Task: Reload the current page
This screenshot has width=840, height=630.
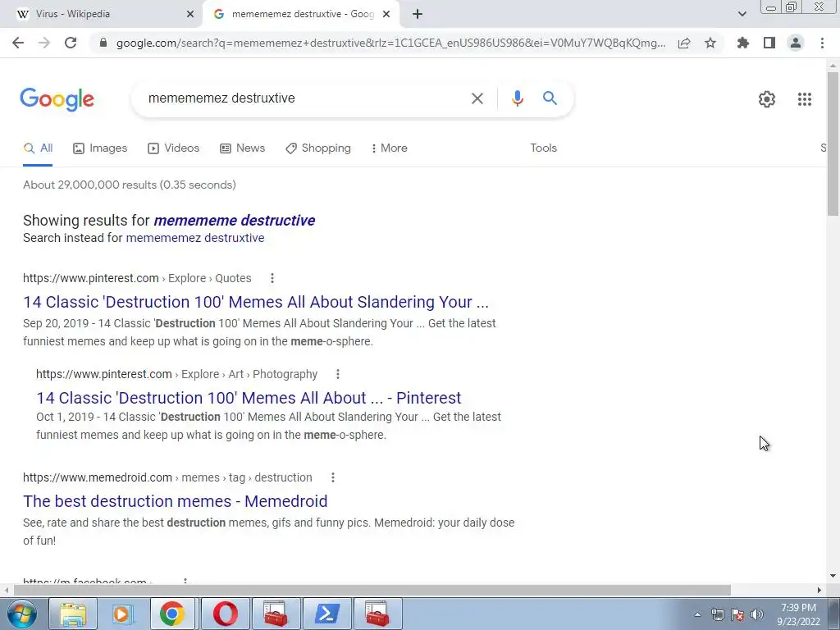Action: 71,43
